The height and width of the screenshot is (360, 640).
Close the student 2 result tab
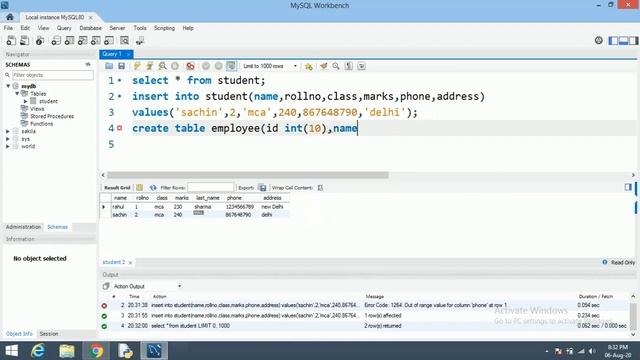point(131,262)
